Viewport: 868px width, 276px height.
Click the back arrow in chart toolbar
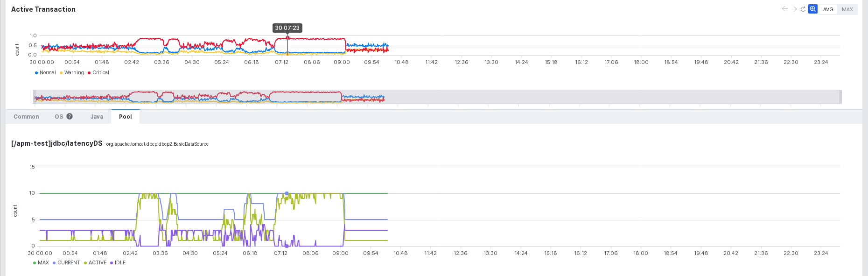[784, 9]
